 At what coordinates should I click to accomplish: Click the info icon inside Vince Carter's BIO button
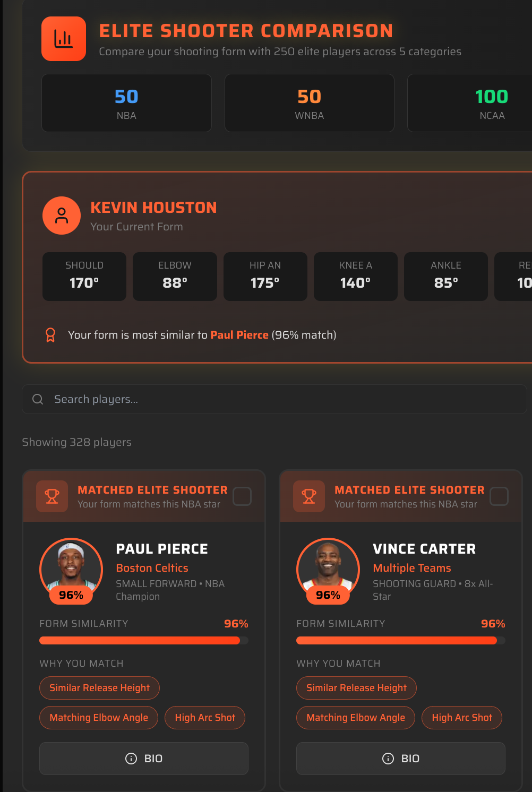(x=388, y=759)
